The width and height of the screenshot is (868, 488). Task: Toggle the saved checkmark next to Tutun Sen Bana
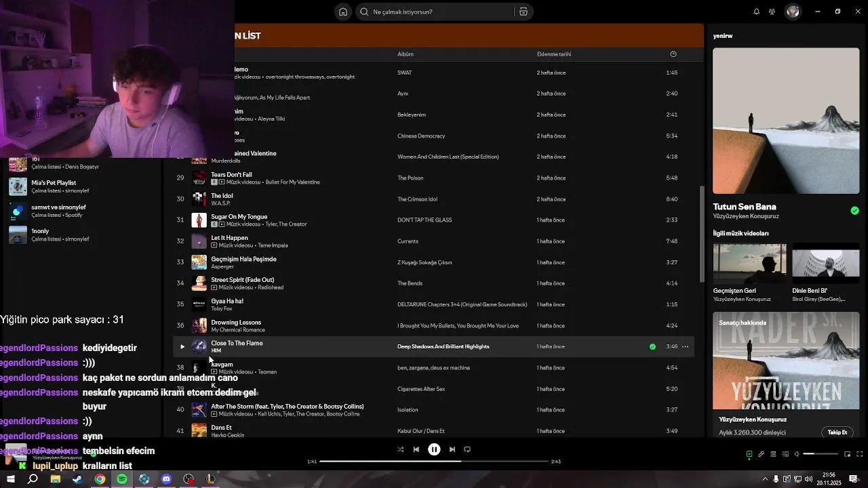tap(854, 211)
